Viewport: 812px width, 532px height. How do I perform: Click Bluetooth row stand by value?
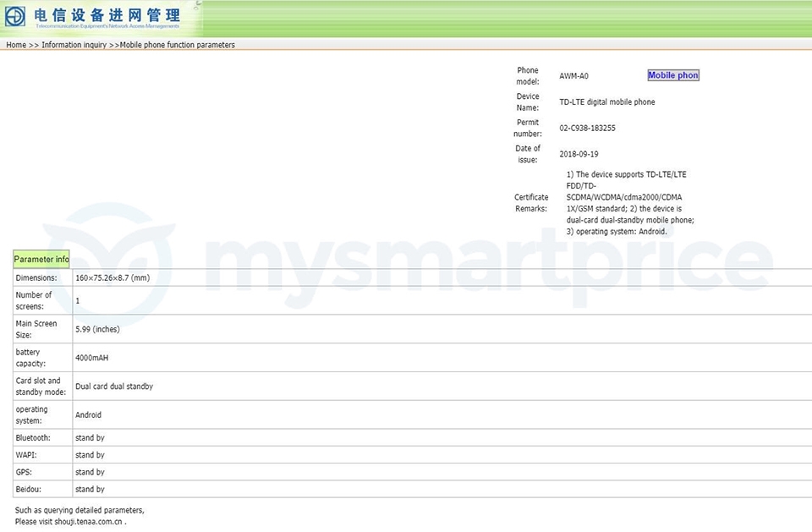90,438
